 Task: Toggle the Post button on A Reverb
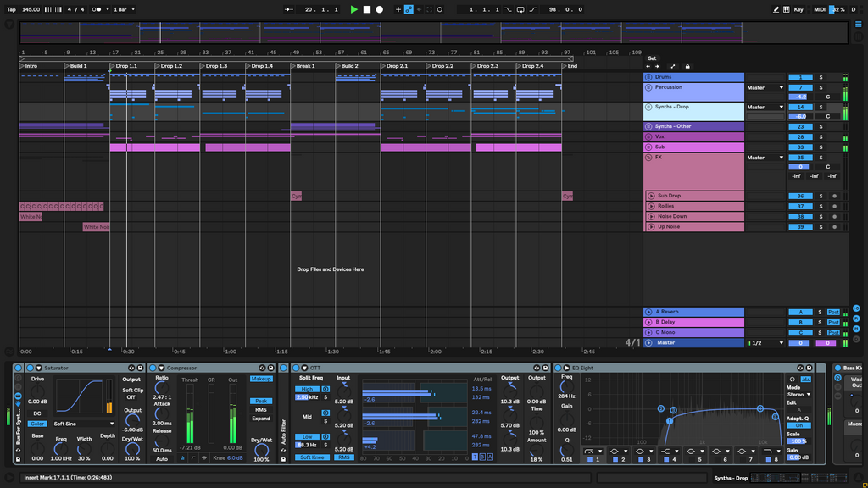[834, 312]
